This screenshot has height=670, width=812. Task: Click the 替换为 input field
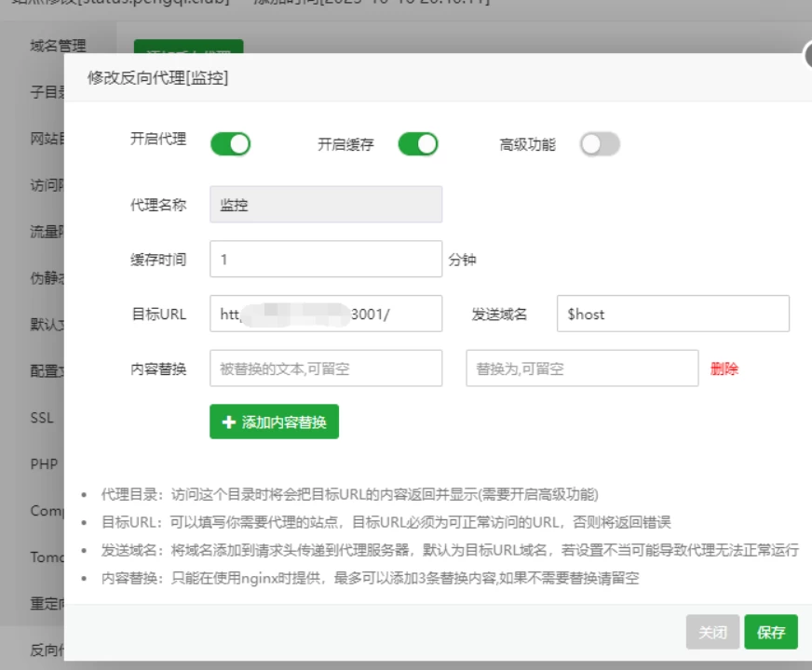click(x=582, y=368)
